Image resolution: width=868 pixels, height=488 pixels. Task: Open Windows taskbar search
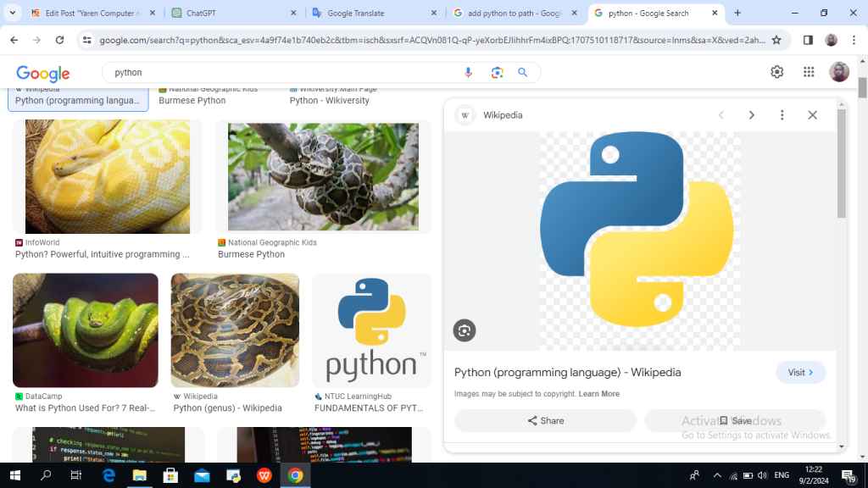(46, 475)
